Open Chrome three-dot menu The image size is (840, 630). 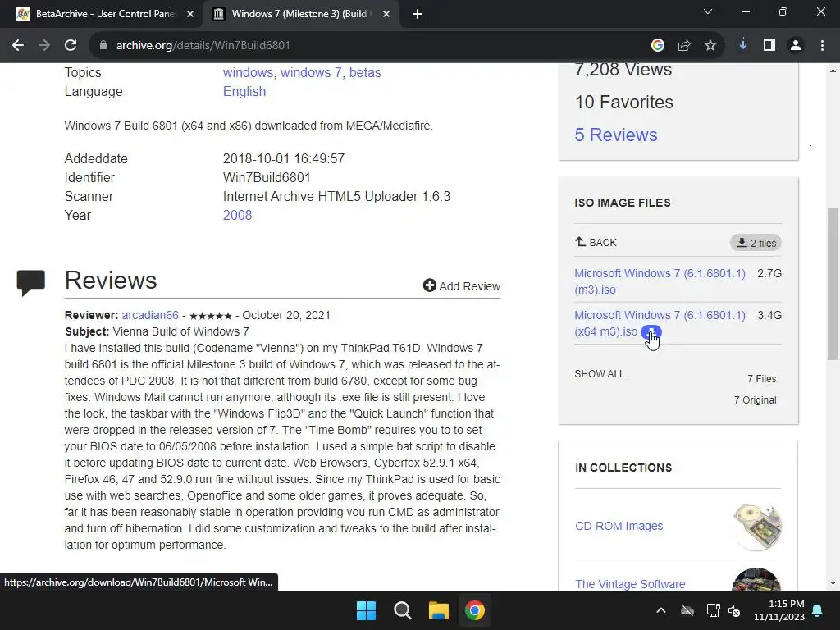coord(822,46)
